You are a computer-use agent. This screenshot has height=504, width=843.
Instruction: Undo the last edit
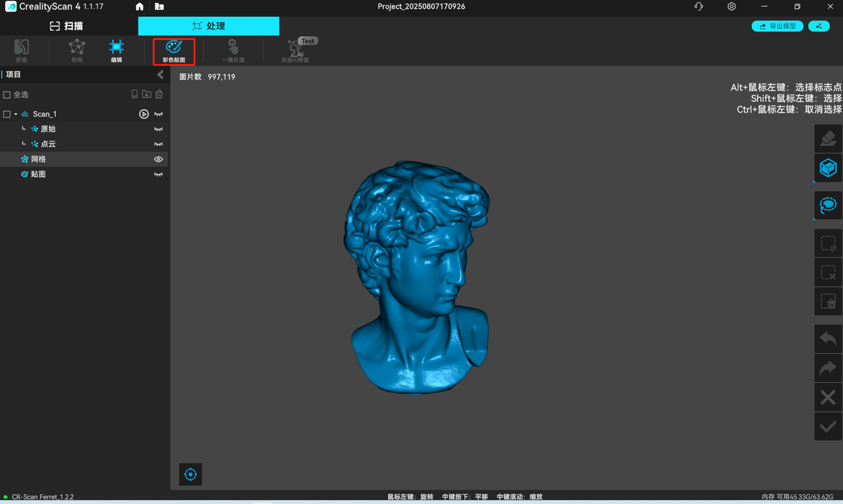click(828, 339)
